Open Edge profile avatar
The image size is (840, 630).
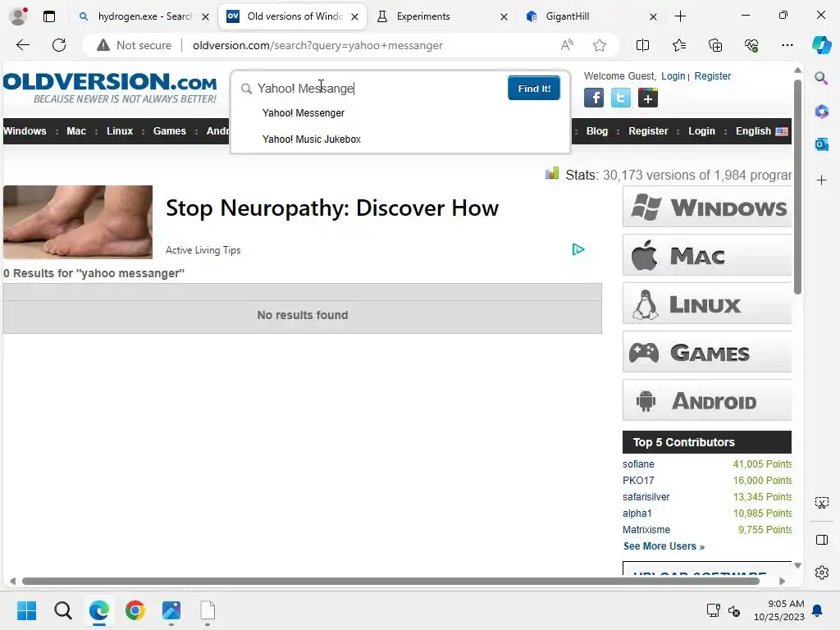tap(18, 16)
